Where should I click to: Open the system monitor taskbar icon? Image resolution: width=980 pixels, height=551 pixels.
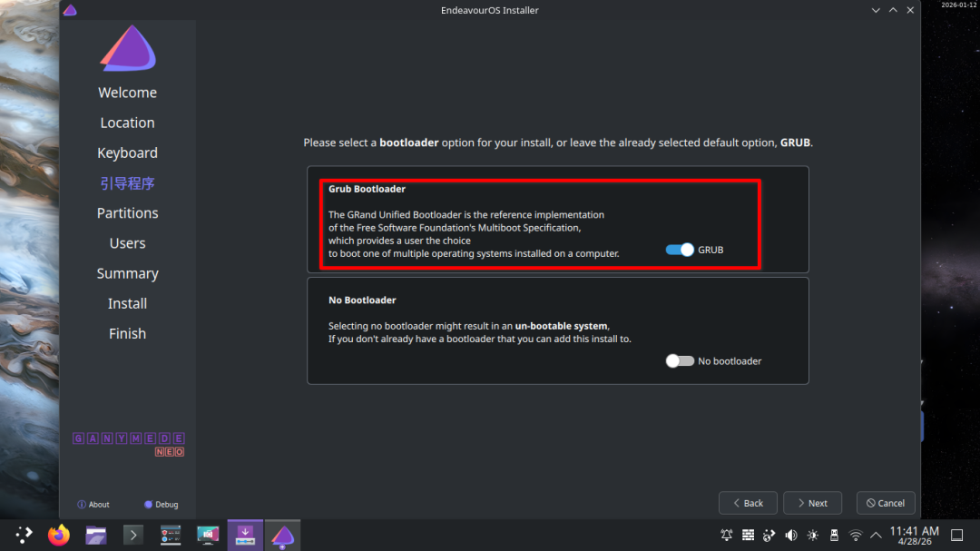[x=171, y=535]
